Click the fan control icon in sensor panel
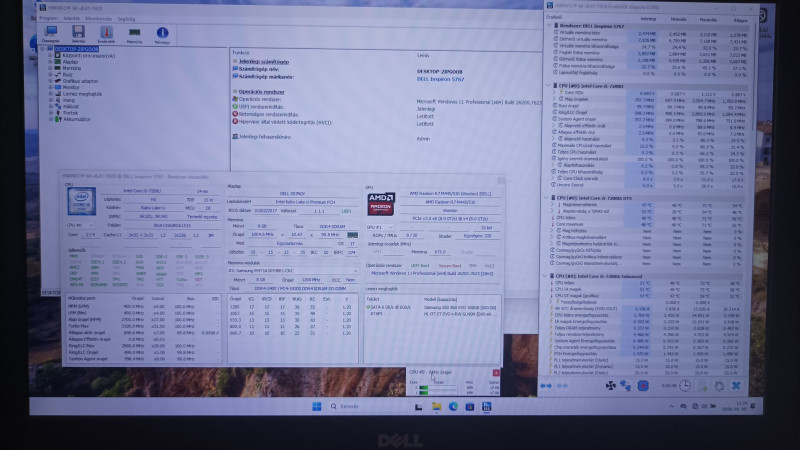 [610, 386]
